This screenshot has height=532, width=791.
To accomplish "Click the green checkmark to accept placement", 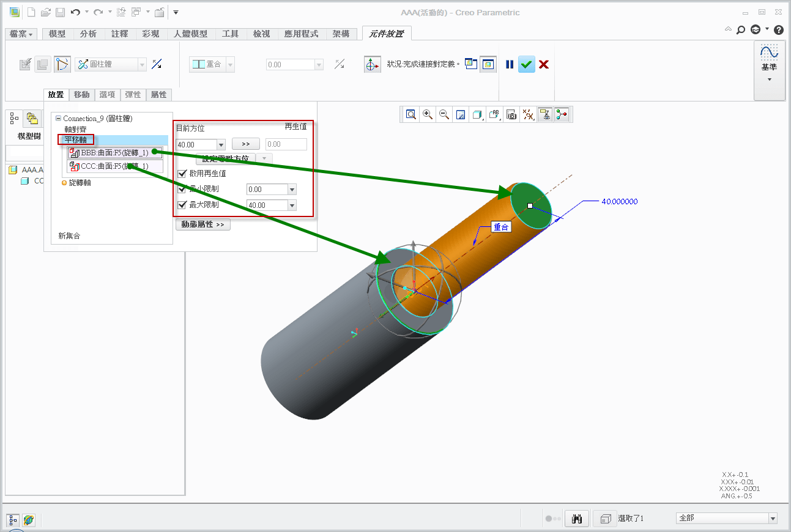I will [527, 64].
